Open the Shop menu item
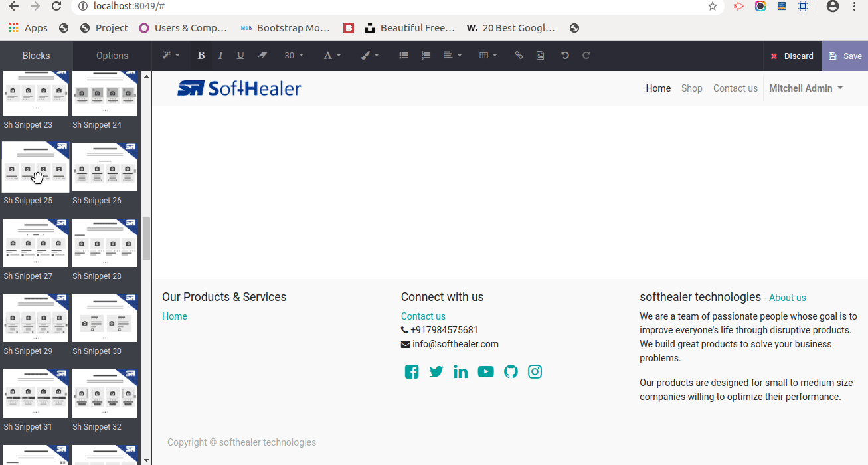 [x=691, y=88]
